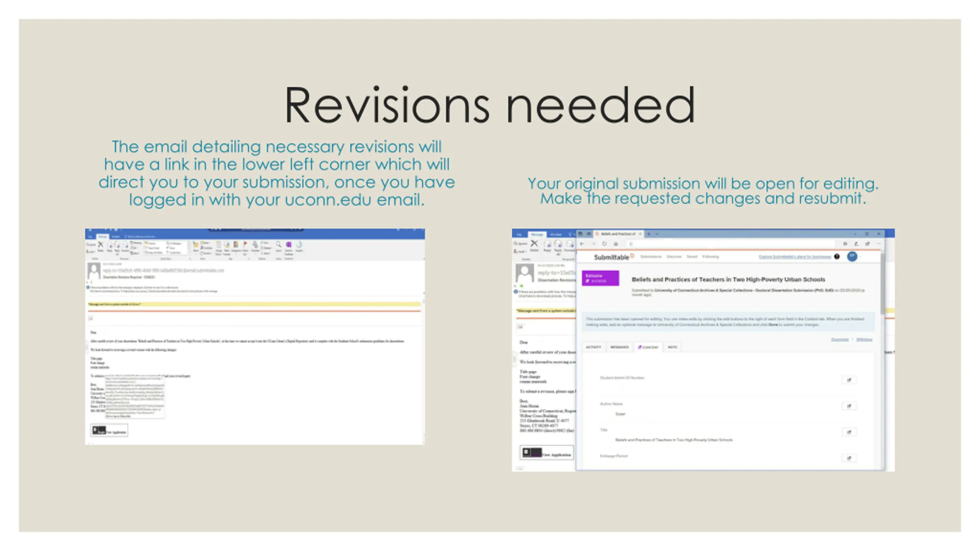Click edit pencil beside Student Admin ID Number
Screen dimensions: 980x551
click(849, 380)
